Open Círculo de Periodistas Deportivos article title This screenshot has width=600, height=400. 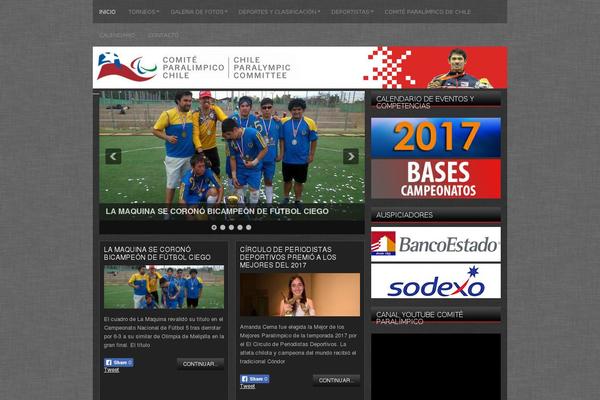click(x=288, y=257)
